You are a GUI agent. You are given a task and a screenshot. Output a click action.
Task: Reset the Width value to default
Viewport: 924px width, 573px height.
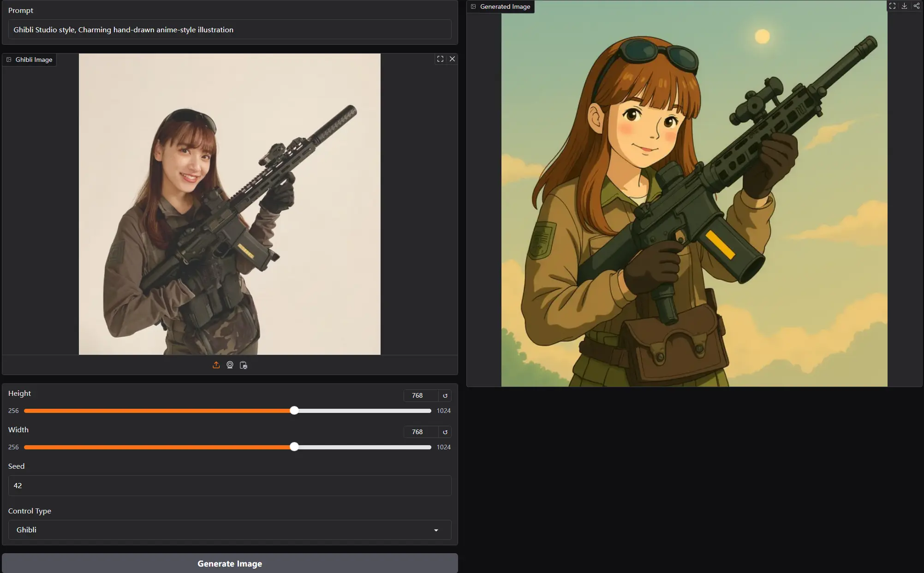pos(445,432)
